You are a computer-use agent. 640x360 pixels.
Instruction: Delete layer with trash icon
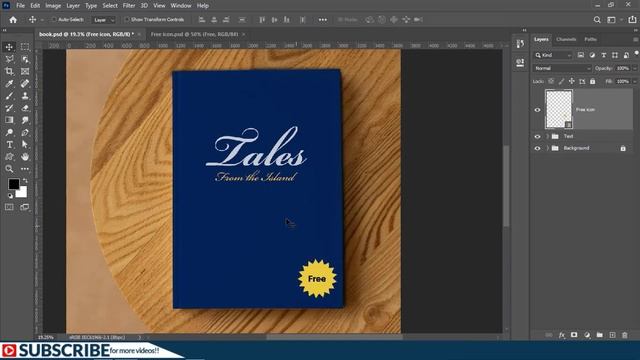[x=625, y=335]
